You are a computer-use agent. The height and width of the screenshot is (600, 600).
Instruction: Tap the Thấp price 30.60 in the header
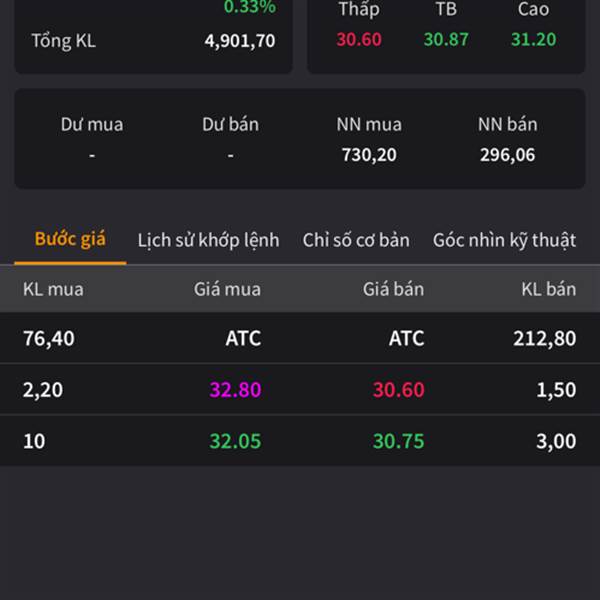(359, 39)
